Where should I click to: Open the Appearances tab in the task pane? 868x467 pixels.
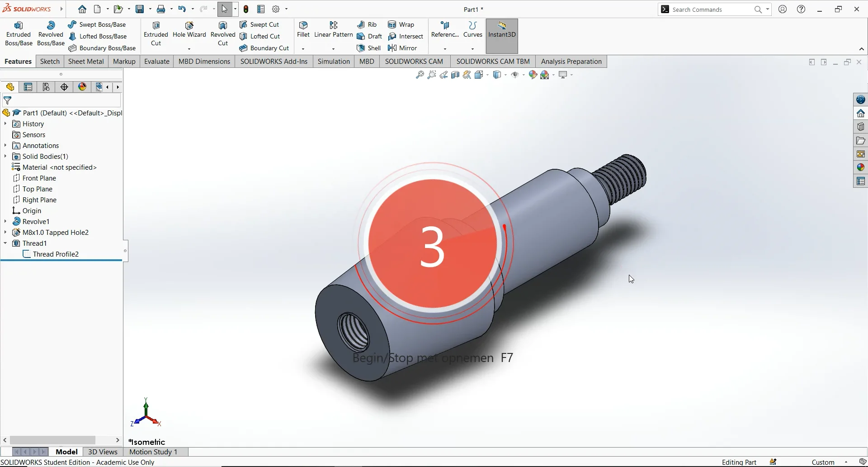coord(860,167)
